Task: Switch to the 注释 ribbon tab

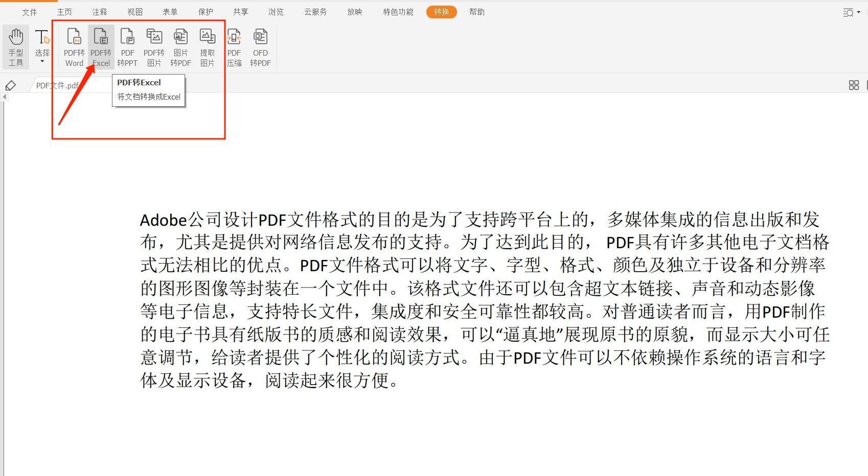Action: pos(100,12)
